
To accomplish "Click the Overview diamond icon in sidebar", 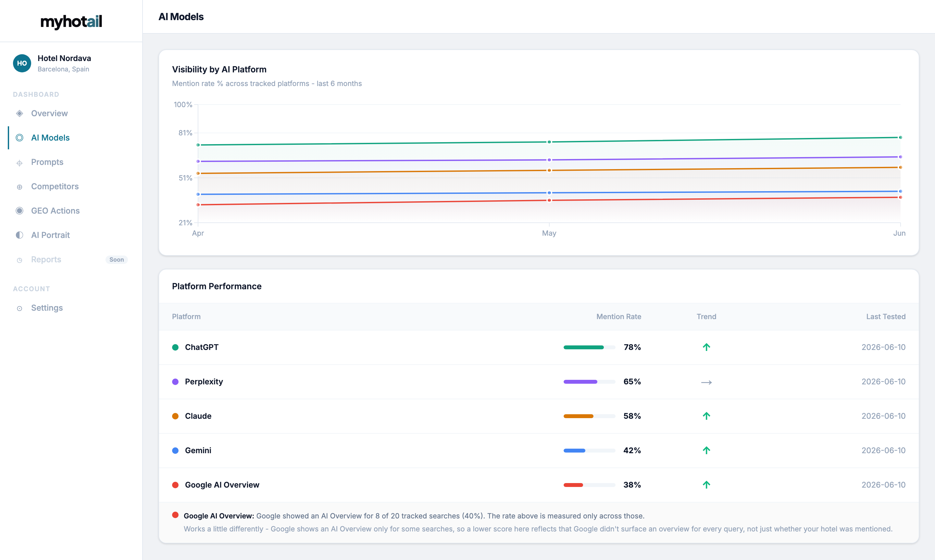I will tap(19, 113).
